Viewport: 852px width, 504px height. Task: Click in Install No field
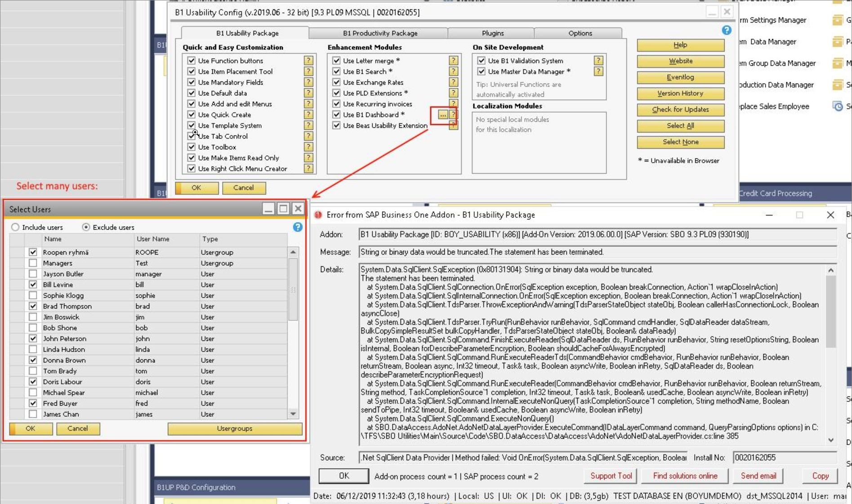coord(785,458)
